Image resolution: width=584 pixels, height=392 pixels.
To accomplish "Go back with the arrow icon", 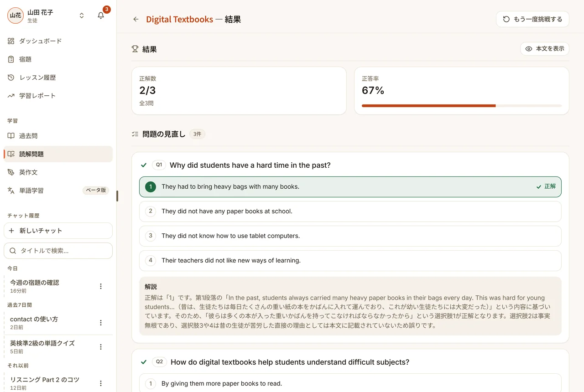I will click(x=136, y=19).
